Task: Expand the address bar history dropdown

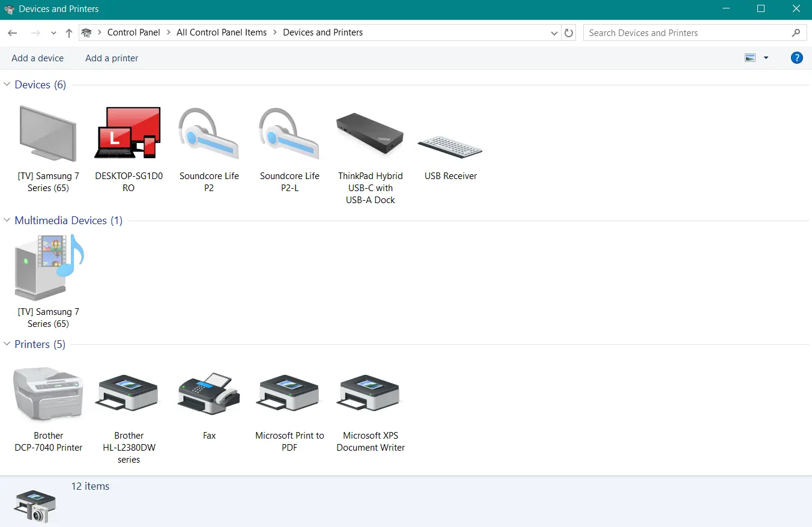Action: click(x=554, y=33)
